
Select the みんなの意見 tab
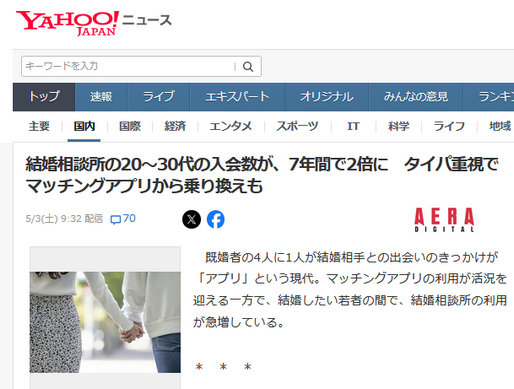[416, 97]
